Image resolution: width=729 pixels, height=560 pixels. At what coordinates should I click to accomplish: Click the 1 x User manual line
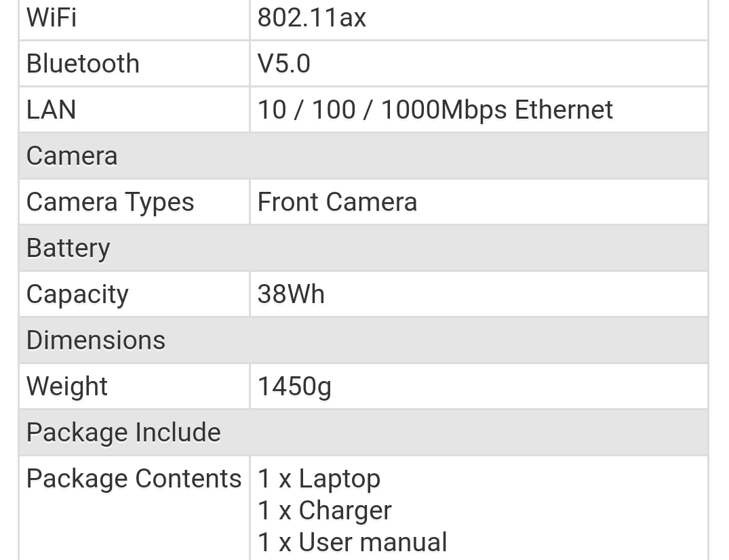pyautogui.click(x=353, y=542)
